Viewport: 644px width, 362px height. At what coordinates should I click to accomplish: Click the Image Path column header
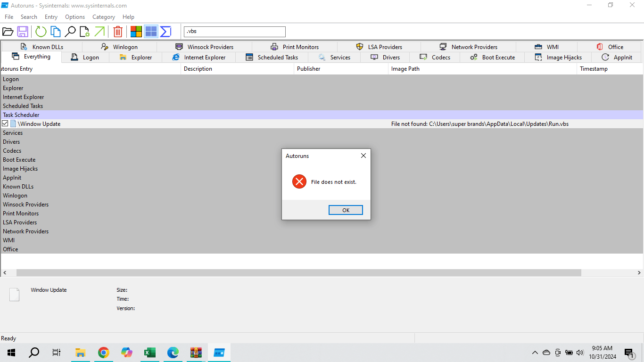[483, 69]
